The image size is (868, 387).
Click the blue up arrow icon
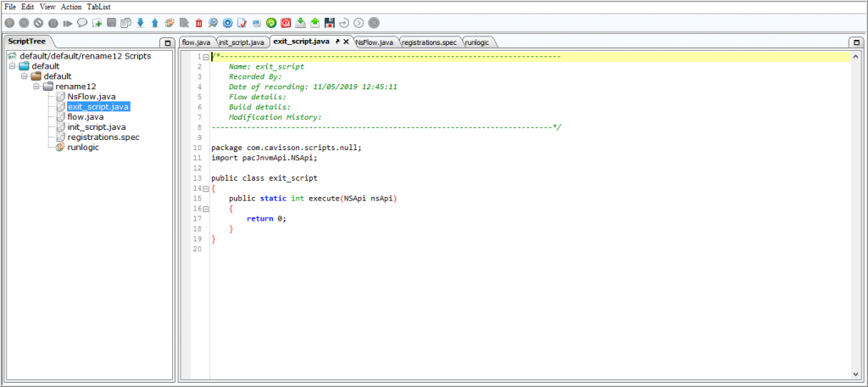[x=154, y=23]
